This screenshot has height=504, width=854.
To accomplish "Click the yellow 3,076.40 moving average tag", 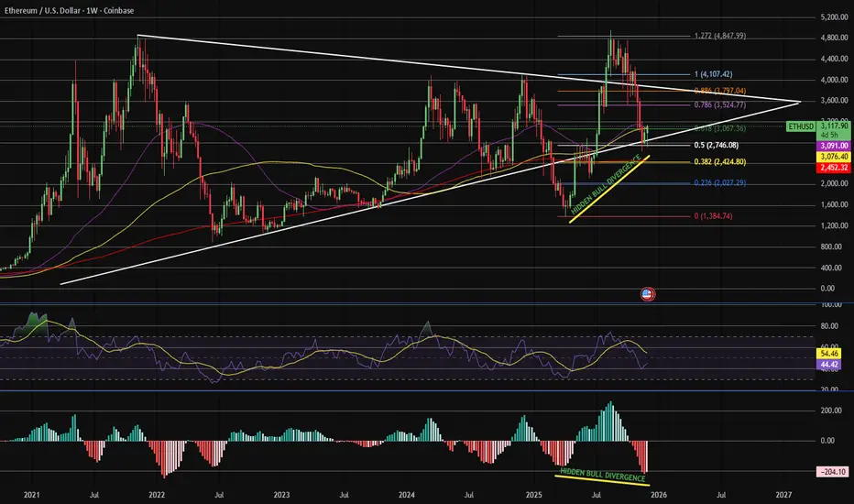I will click(833, 157).
